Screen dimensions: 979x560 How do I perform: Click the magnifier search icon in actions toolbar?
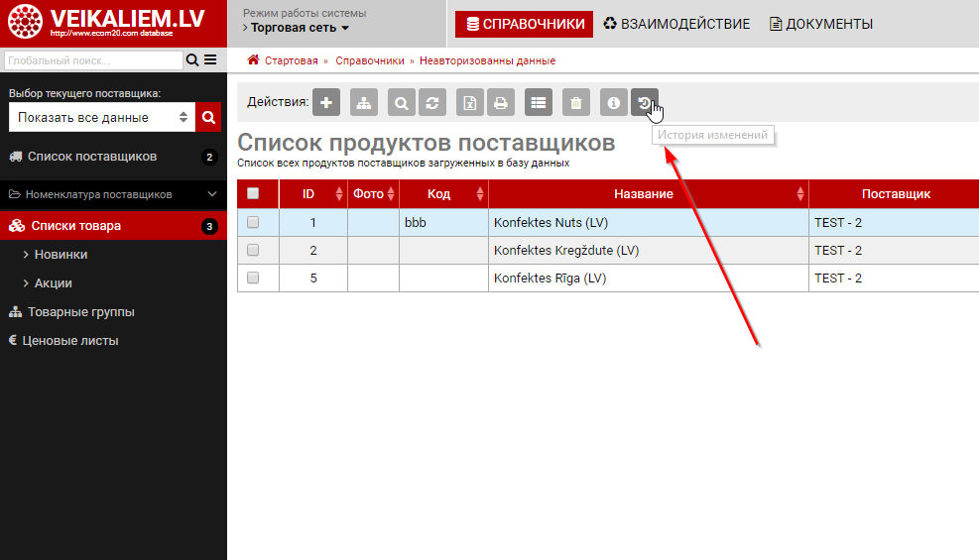402,102
